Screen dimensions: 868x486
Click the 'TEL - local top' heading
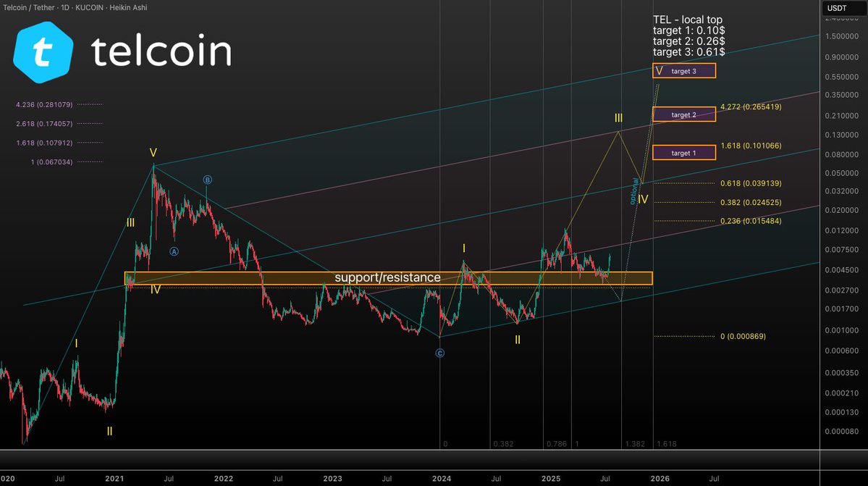click(x=688, y=20)
